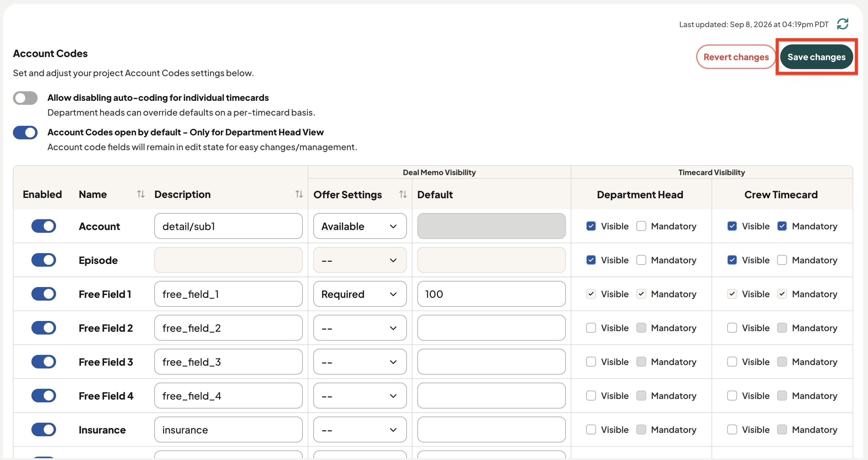Click Free Field 1 default value 100
The height and width of the screenshot is (460, 868).
click(x=491, y=294)
